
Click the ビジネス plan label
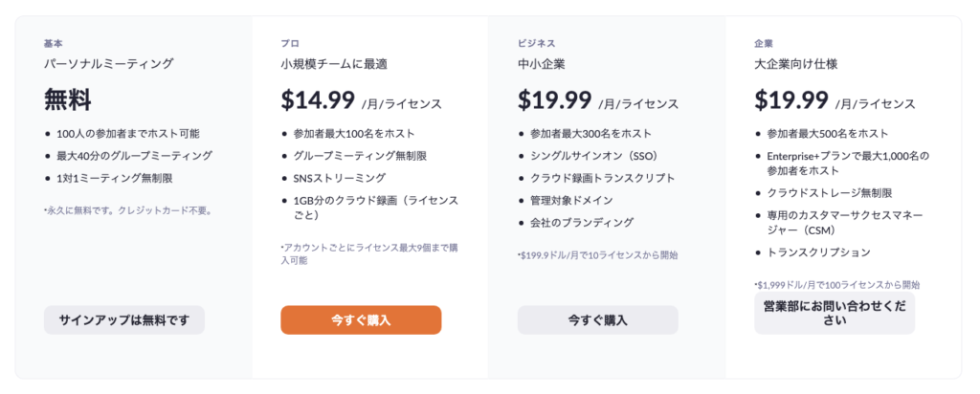(536, 44)
